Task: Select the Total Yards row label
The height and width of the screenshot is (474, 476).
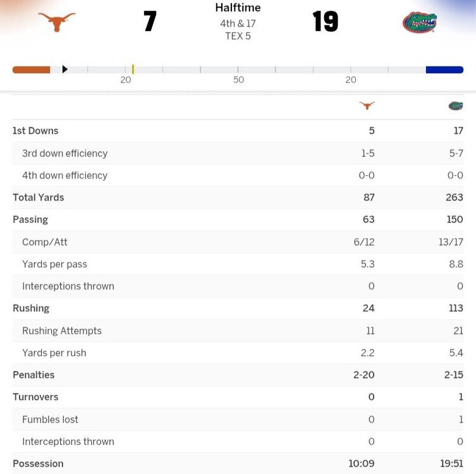Action: pos(39,197)
